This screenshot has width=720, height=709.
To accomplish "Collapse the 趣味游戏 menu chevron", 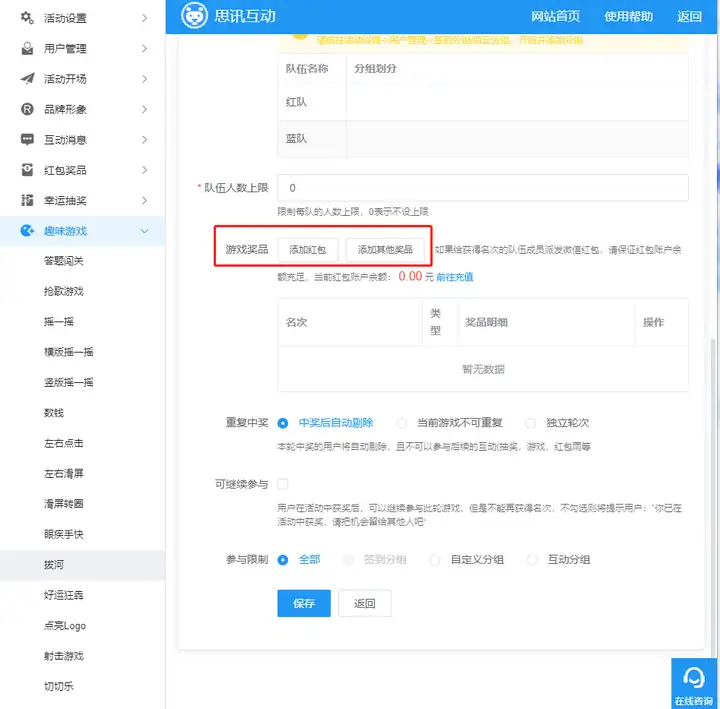I will pos(145,231).
